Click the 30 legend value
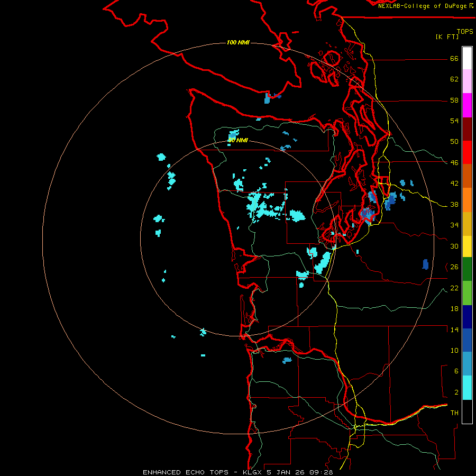 tap(454, 246)
